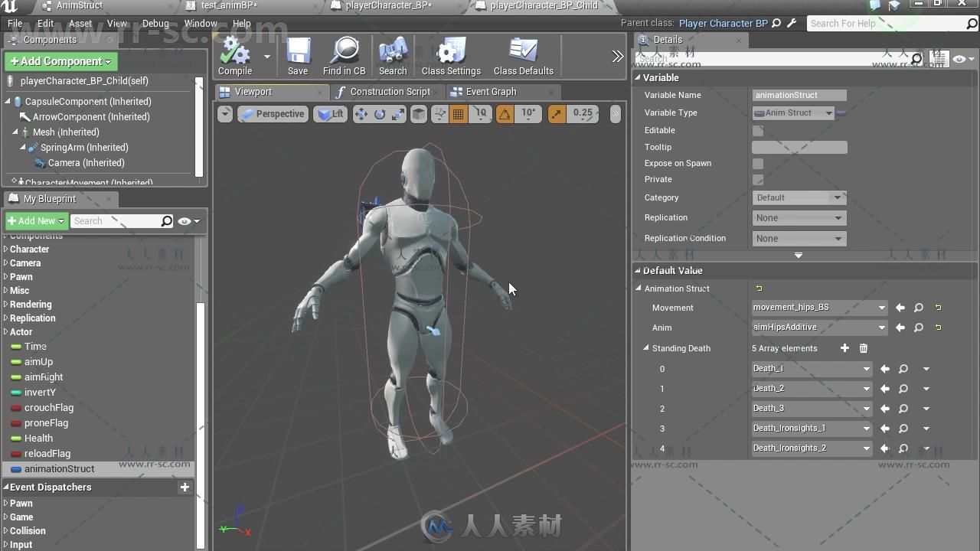Open the Replication dropdown
This screenshot has height=551, width=980.
(799, 218)
